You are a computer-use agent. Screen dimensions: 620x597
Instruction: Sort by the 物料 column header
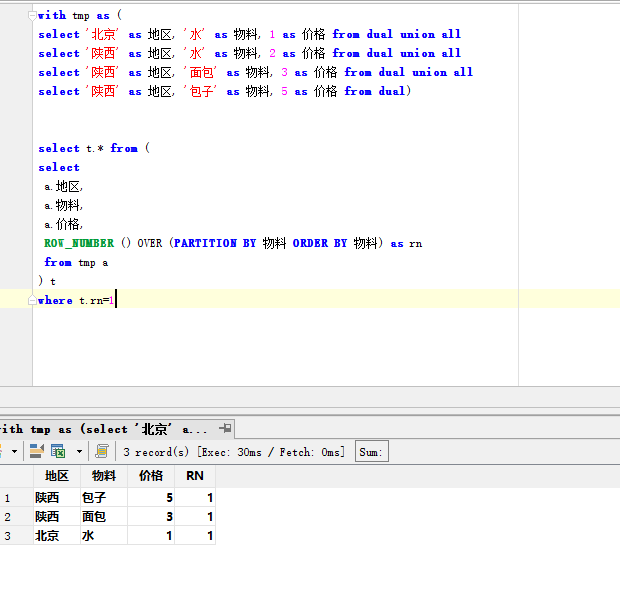tap(104, 476)
